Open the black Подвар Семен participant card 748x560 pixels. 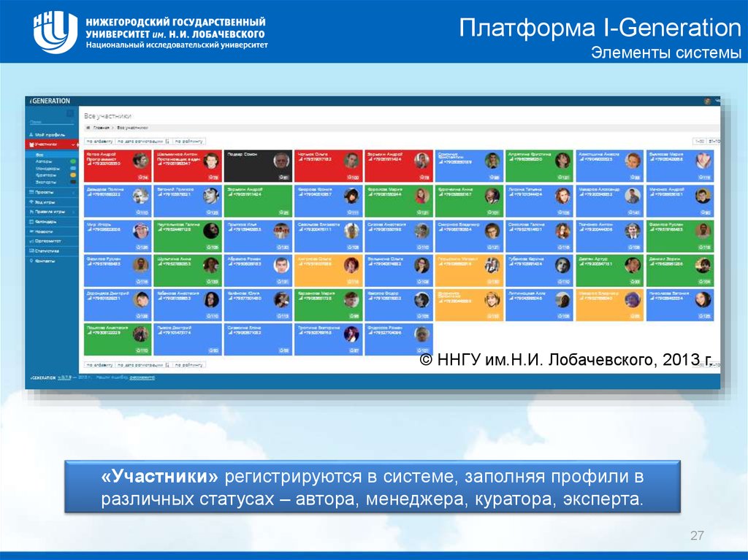pyautogui.click(x=257, y=166)
